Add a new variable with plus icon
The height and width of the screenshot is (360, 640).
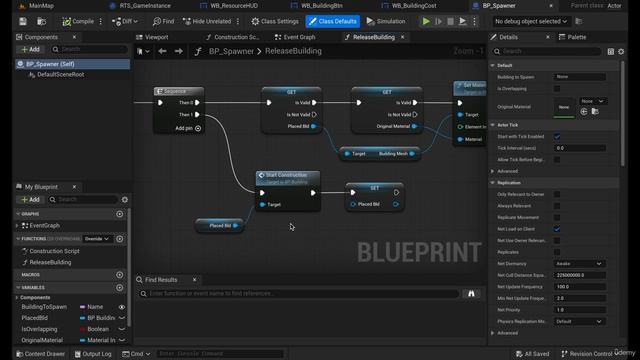click(x=120, y=288)
